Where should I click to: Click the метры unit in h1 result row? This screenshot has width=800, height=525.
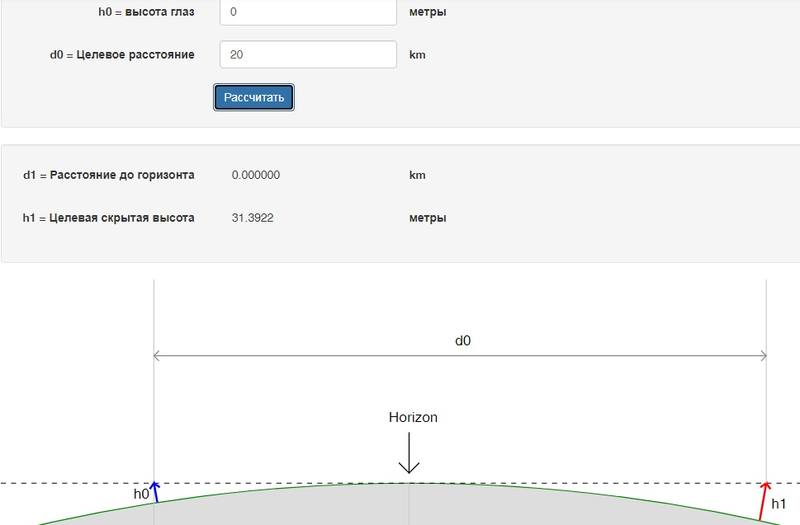tap(428, 218)
